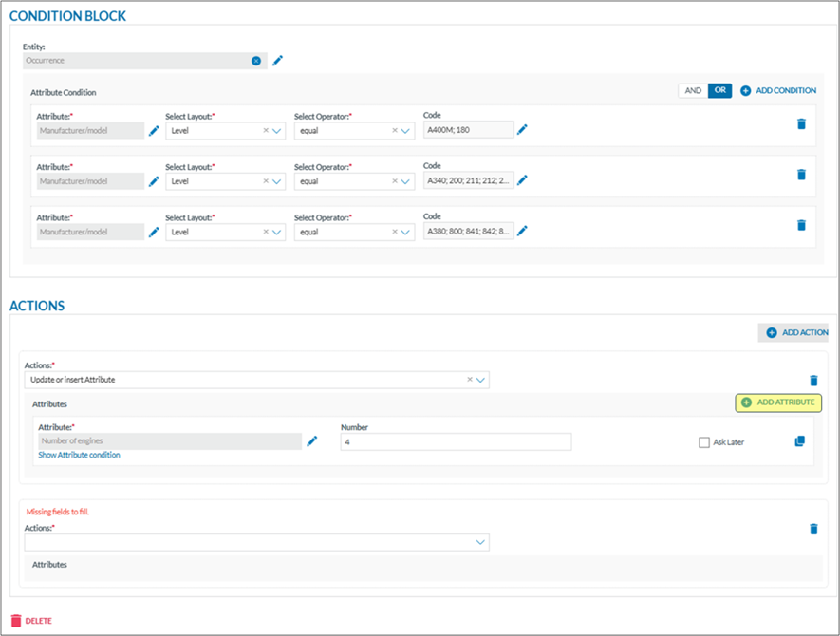The image size is (840, 636).
Task: Delete the third attribute condition with trash icon
Action: coord(801,225)
